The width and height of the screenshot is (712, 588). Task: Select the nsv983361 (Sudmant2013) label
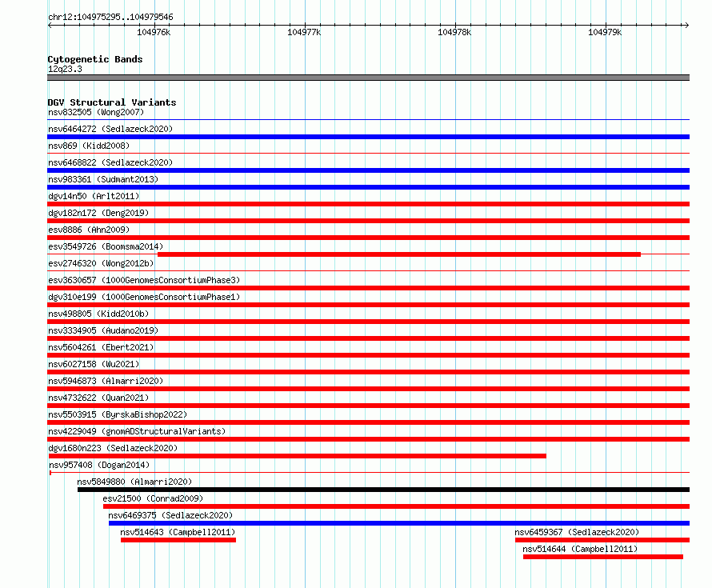point(103,179)
